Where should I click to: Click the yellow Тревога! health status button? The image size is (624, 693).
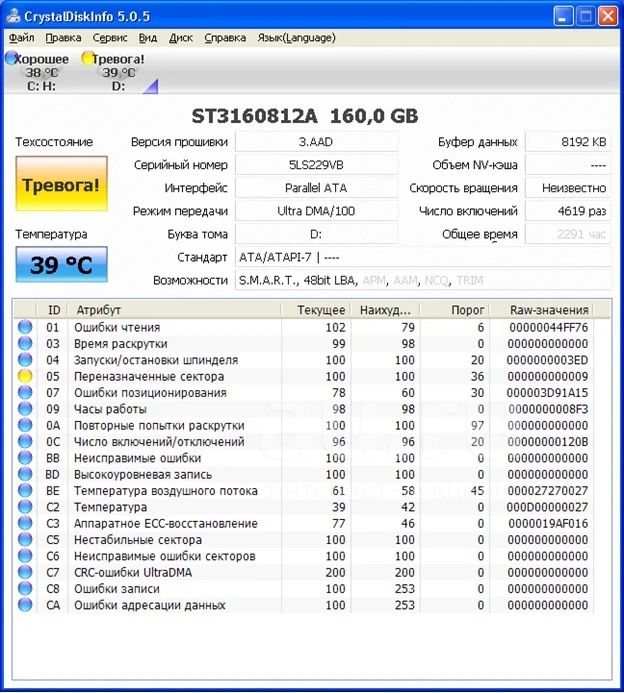pos(61,184)
